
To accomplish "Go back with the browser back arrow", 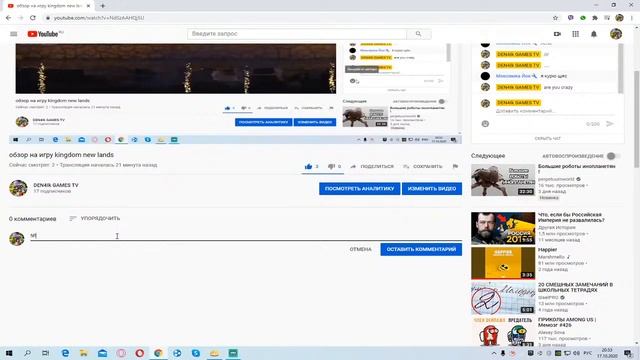I will click(x=9, y=18).
